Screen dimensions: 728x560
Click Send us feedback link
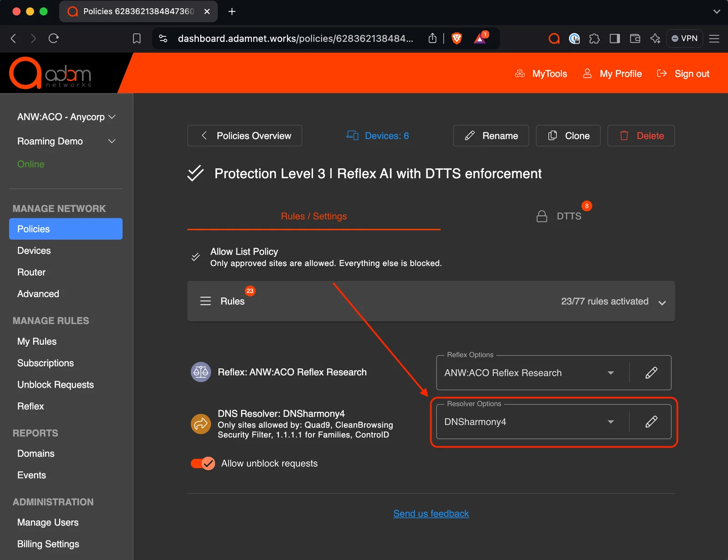tap(431, 514)
